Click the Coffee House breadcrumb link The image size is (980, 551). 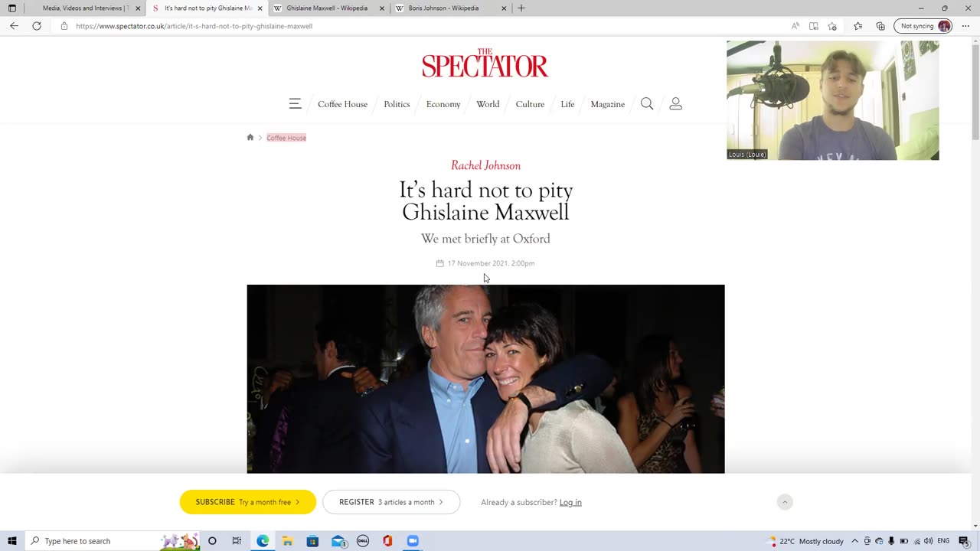coord(286,138)
